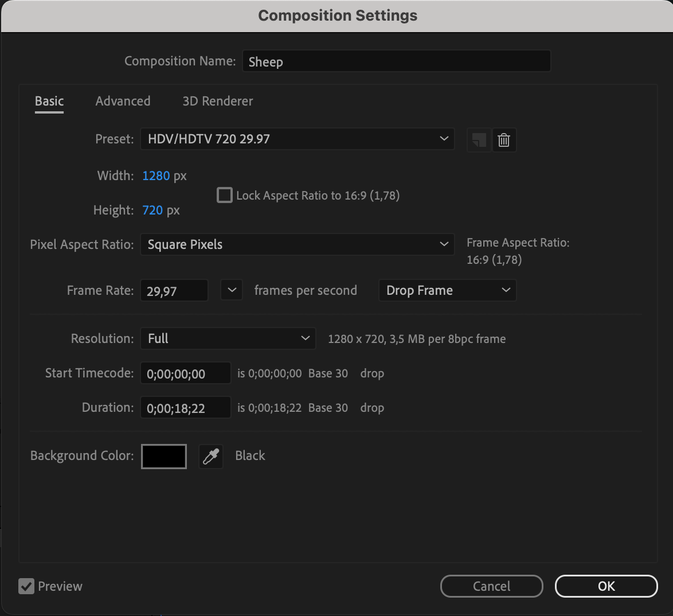Open the black Background Color swatch
Image resolution: width=673 pixels, height=616 pixels.
click(164, 457)
